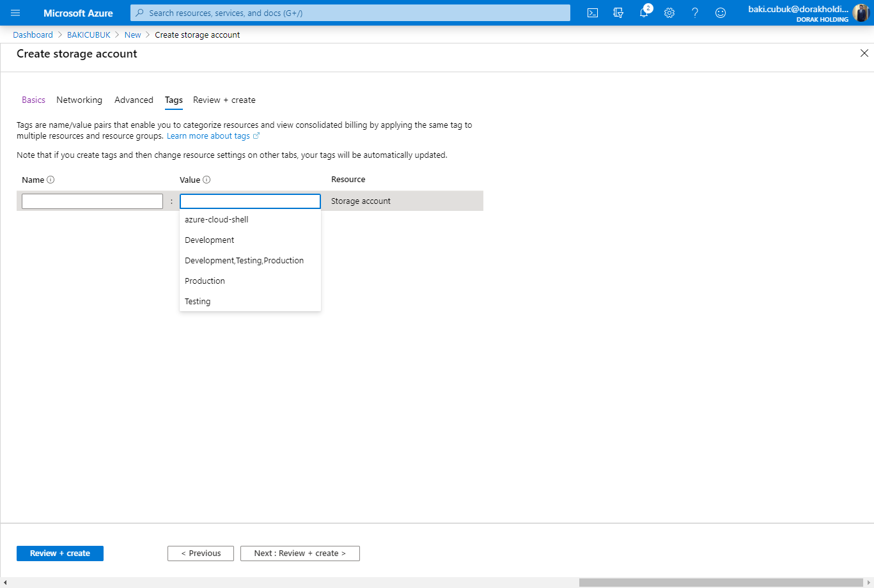
Task: Click the Value info icon
Action: [207, 180]
